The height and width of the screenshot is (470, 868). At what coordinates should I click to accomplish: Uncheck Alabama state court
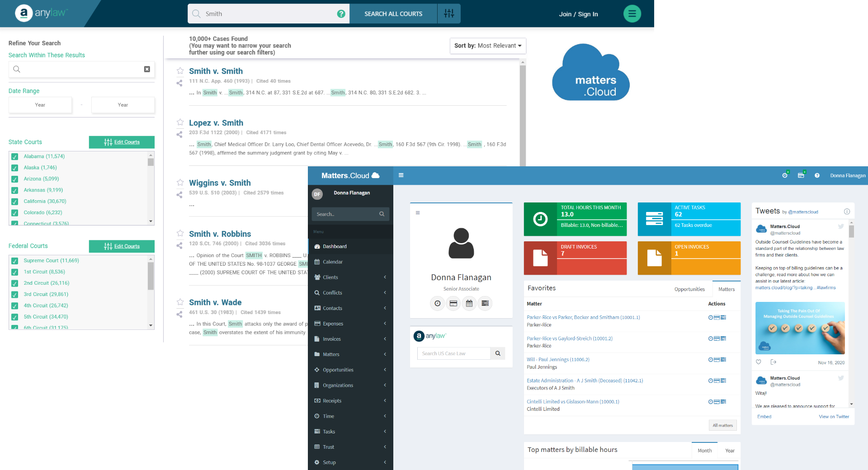(14, 156)
